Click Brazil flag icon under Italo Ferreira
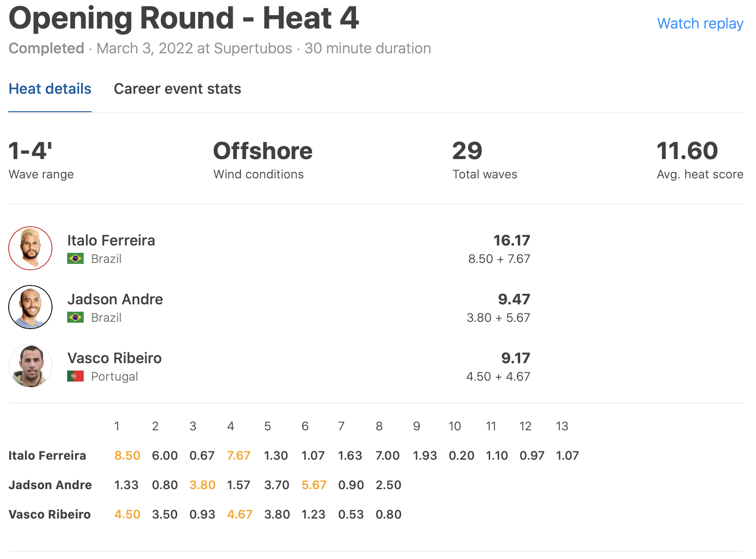756x559 pixels. pyautogui.click(x=75, y=258)
